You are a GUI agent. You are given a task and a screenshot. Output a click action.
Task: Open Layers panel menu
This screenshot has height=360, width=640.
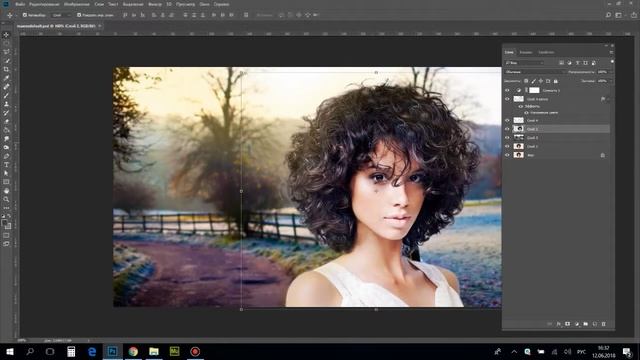(611, 52)
